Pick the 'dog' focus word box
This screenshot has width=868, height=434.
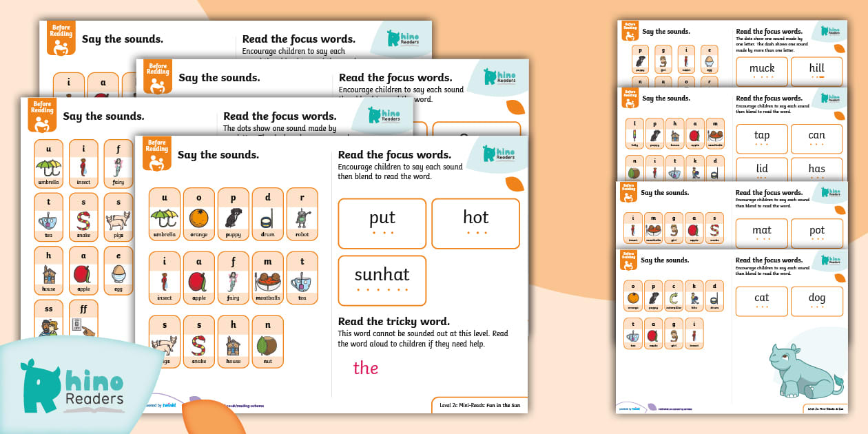click(x=816, y=301)
